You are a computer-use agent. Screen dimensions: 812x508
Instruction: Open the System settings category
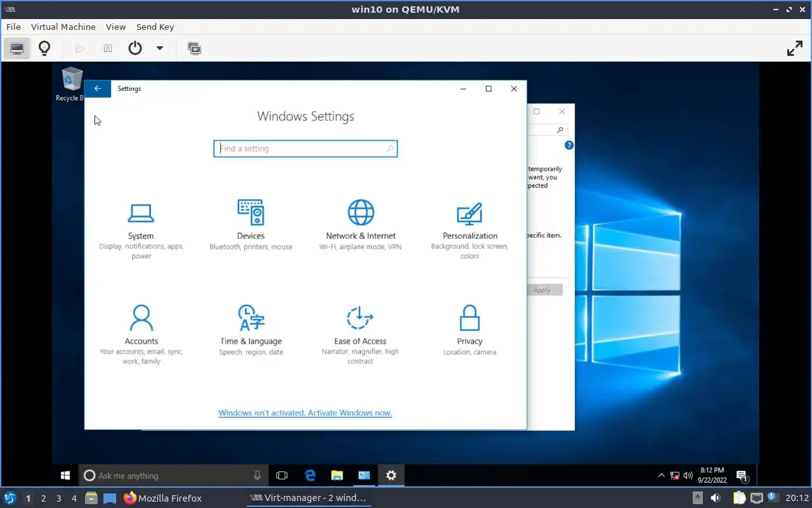click(141, 231)
